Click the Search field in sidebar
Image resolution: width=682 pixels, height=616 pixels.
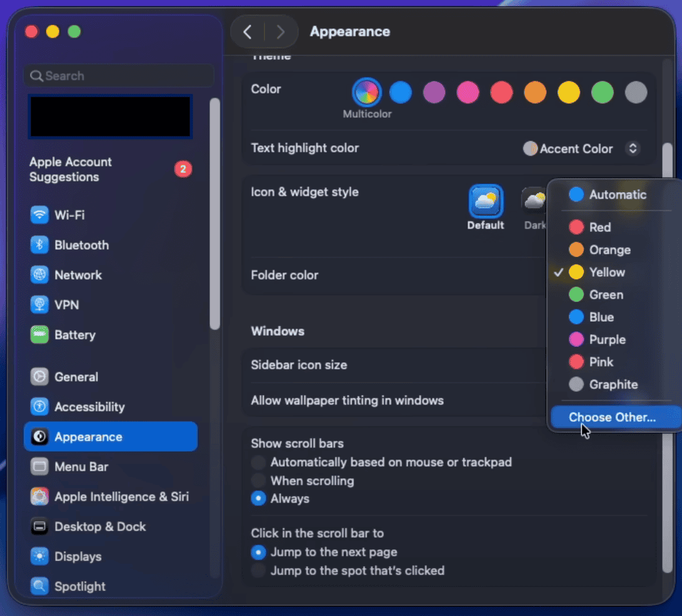tap(118, 75)
